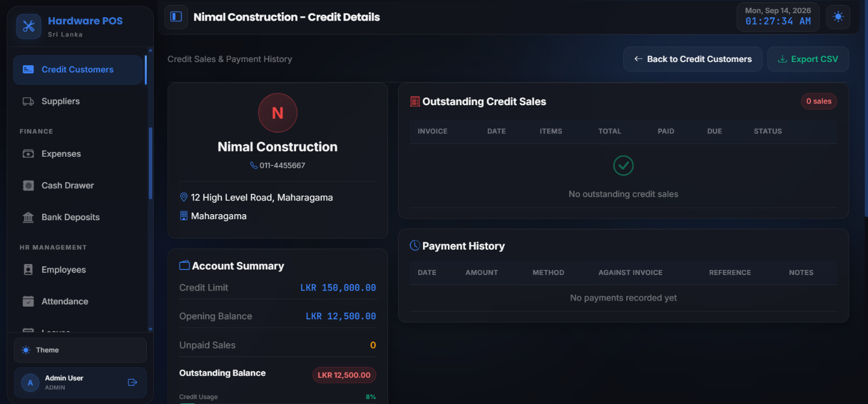Click the Admin User avatar
The image size is (868, 404).
[30, 382]
